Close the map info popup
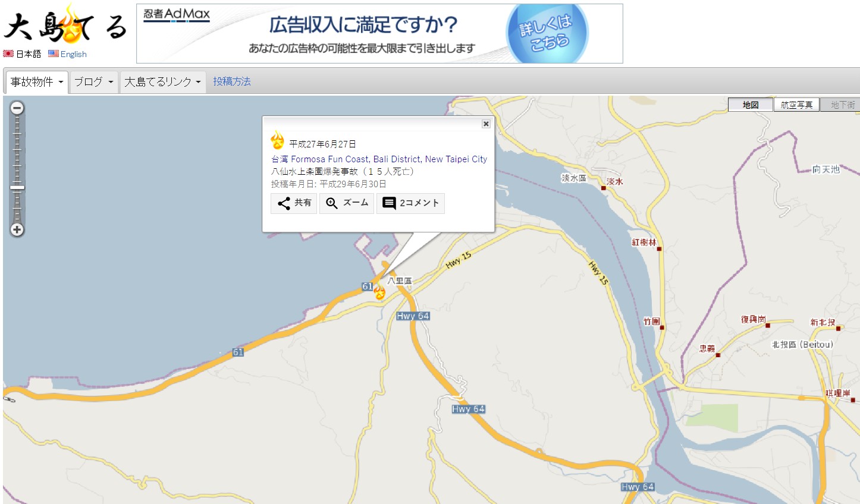 tap(486, 124)
